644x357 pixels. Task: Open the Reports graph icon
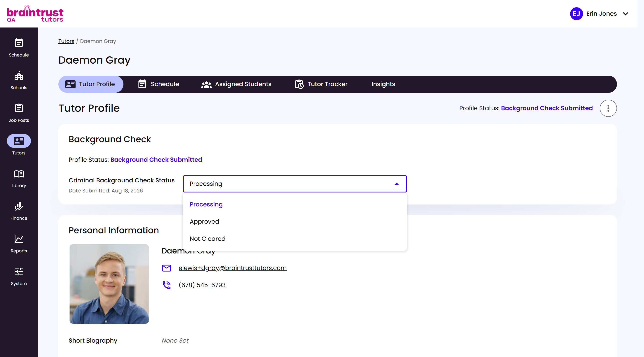coord(19,239)
